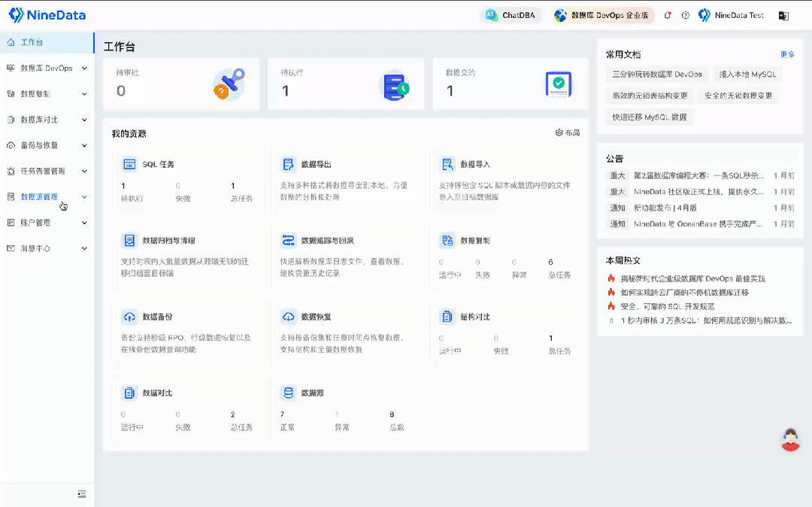Open 快速迁移 MySQL 数据 document
This screenshot has width=812, height=507.
(650, 117)
